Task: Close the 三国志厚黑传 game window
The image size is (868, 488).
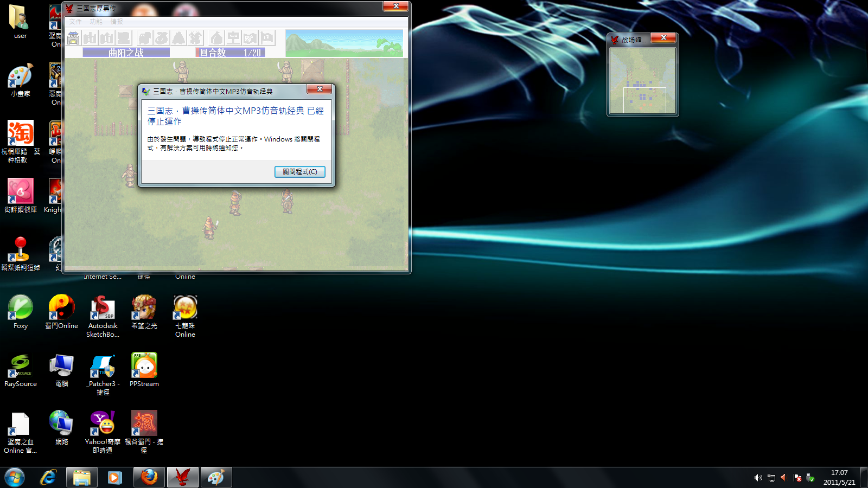Action: [x=396, y=6]
